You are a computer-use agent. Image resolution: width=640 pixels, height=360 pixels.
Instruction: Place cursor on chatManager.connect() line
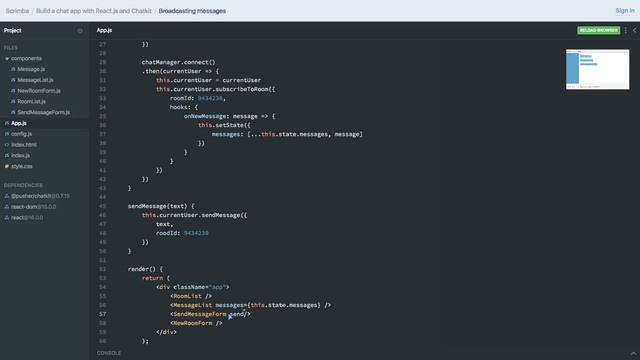[178, 62]
